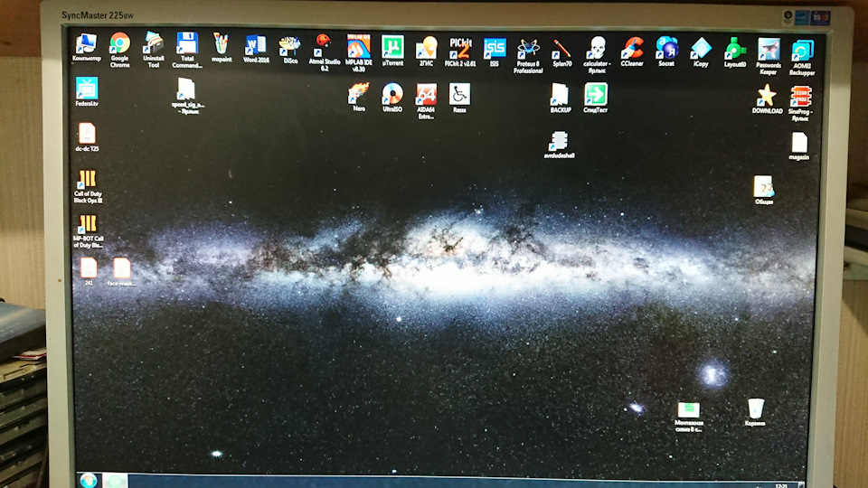
Task: Launch PICkit 2 v2.61
Action: tap(460, 52)
